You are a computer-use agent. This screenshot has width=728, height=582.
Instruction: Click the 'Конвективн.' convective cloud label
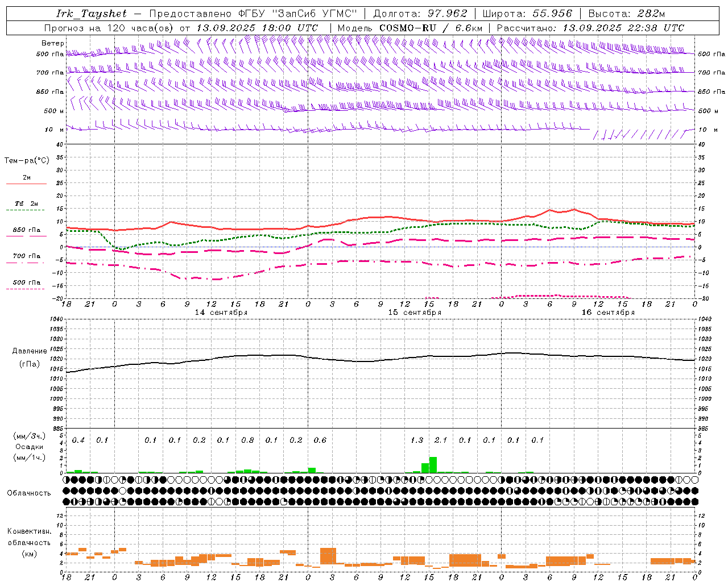pyautogui.click(x=30, y=531)
